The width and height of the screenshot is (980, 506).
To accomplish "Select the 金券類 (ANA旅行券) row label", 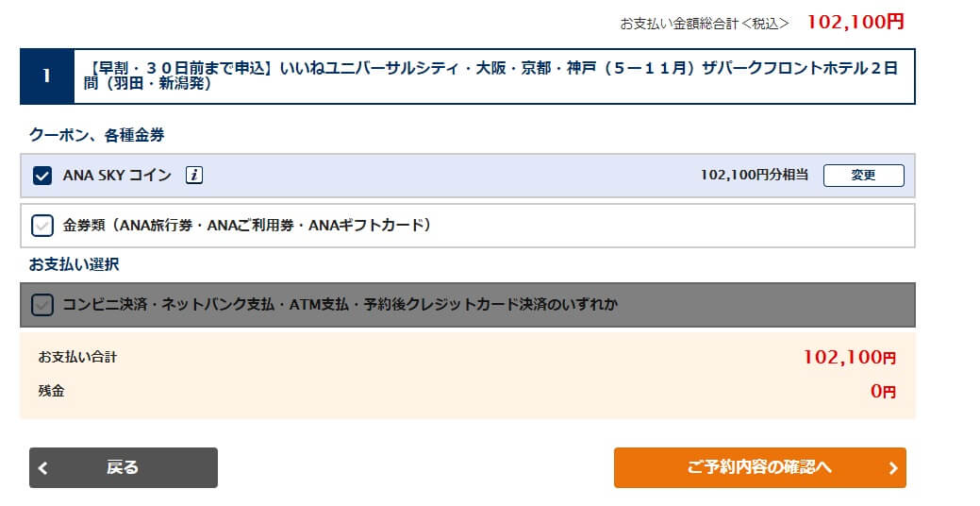I will [x=246, y=226].
